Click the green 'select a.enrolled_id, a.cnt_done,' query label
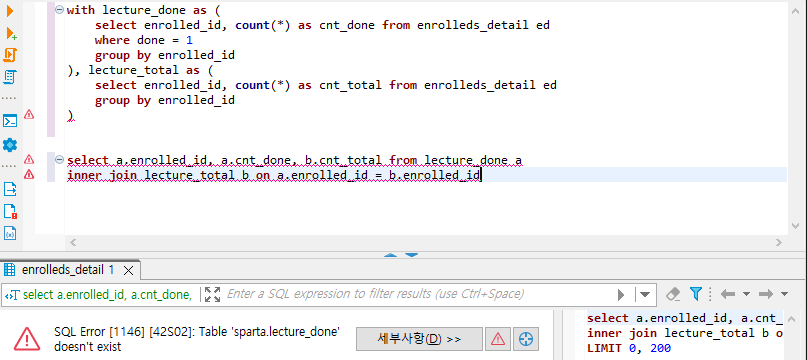The width and height of the screenshot is (807, 360). [108, 294]
